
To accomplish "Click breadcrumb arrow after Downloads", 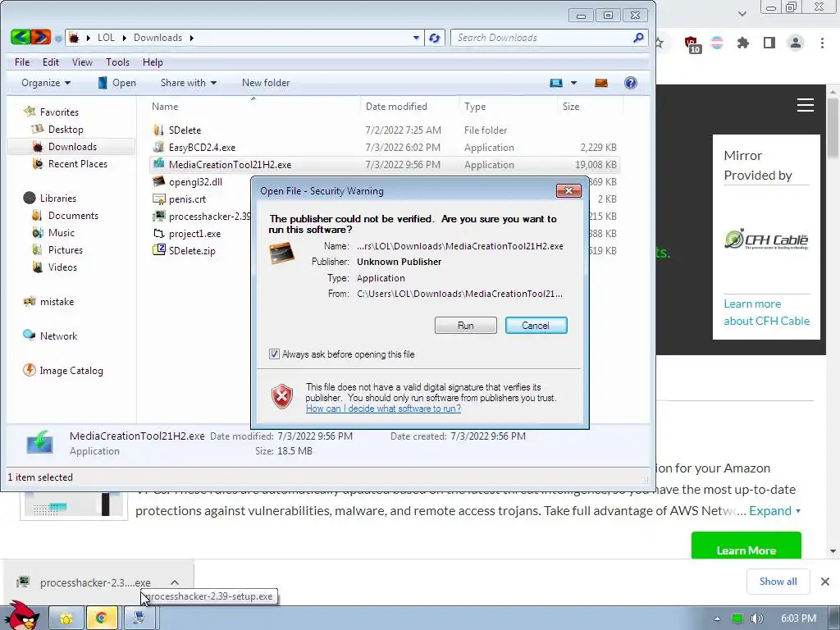I will pyautogui.click(x=191, y=38).
